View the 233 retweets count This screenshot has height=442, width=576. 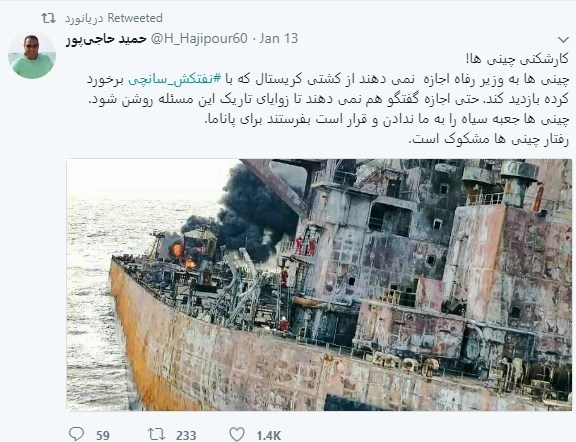pyautogui.click(x=186, y=435)
